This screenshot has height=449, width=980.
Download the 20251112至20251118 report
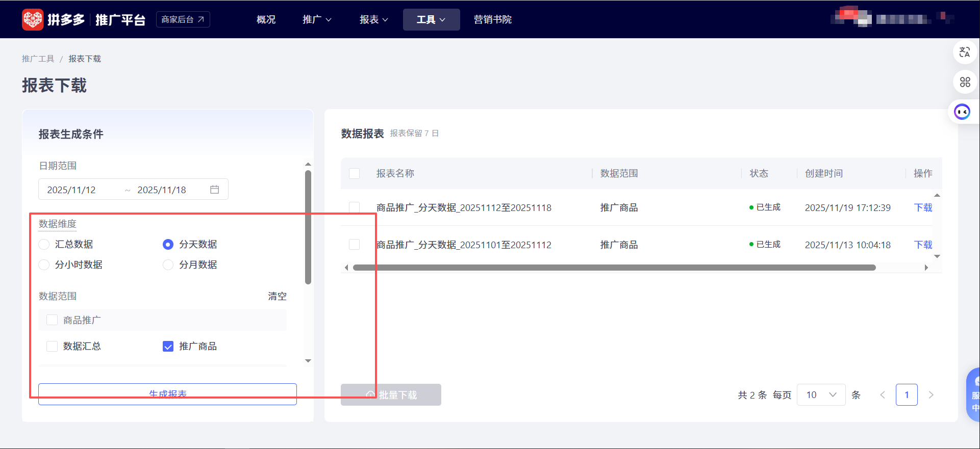(x=923, y=207)
